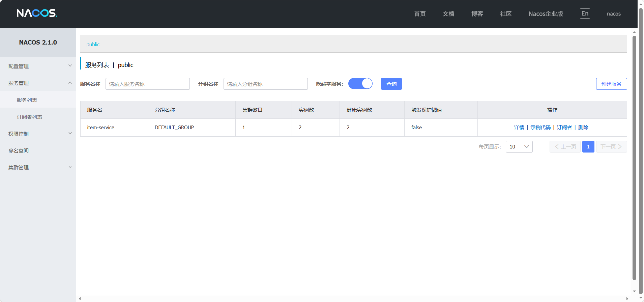Focus the 服务名称 input field
Viewport: 644px width, 302px height.
point(148,84)
